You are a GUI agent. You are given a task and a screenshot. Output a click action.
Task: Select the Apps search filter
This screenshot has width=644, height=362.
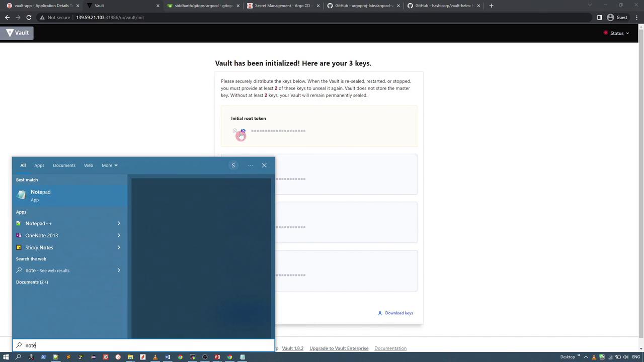[39, 165]
